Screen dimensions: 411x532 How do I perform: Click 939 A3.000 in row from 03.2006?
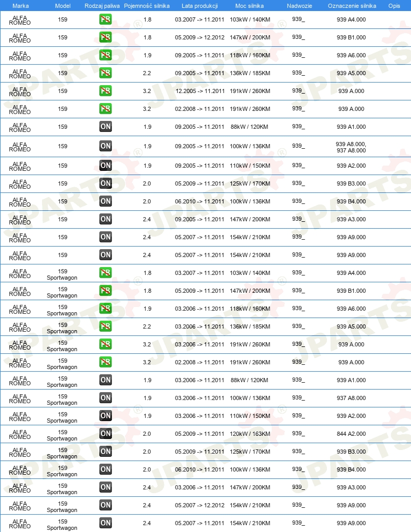point(351,487)
